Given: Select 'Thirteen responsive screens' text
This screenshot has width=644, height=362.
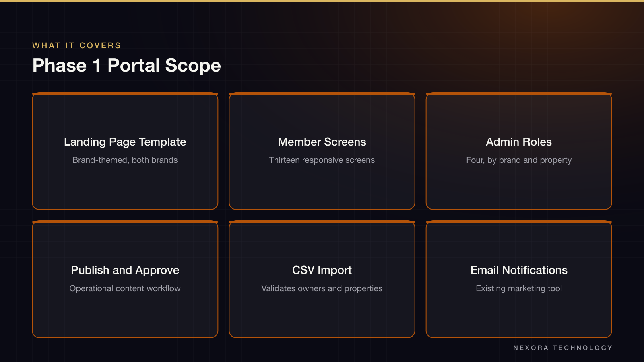Looking at the screenshot, I should coord(322,160).
